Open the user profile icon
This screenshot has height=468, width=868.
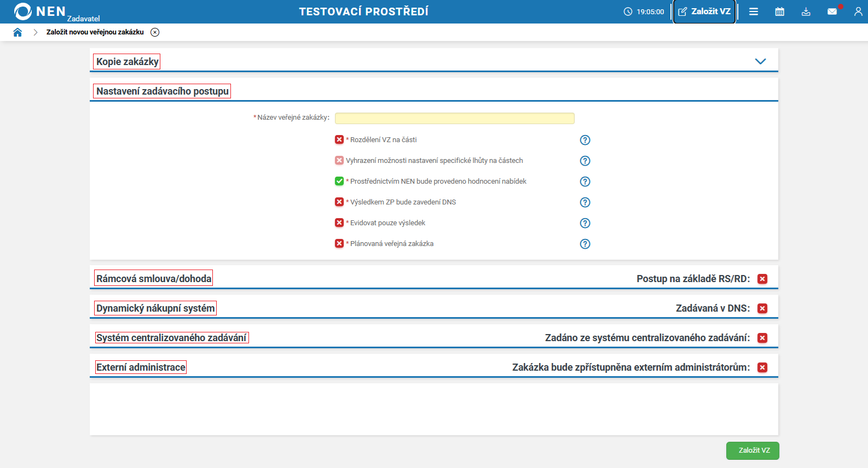tap(858, 11)
